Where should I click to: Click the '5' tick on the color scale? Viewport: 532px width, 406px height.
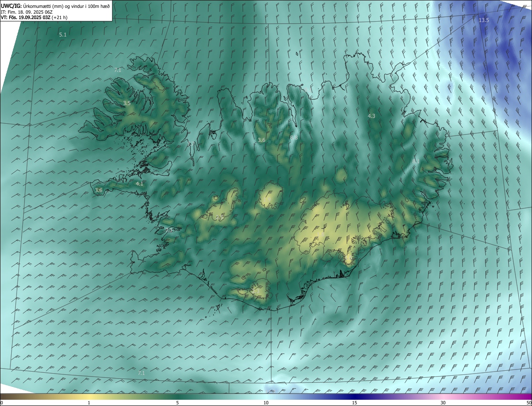(x=177, y=403)
